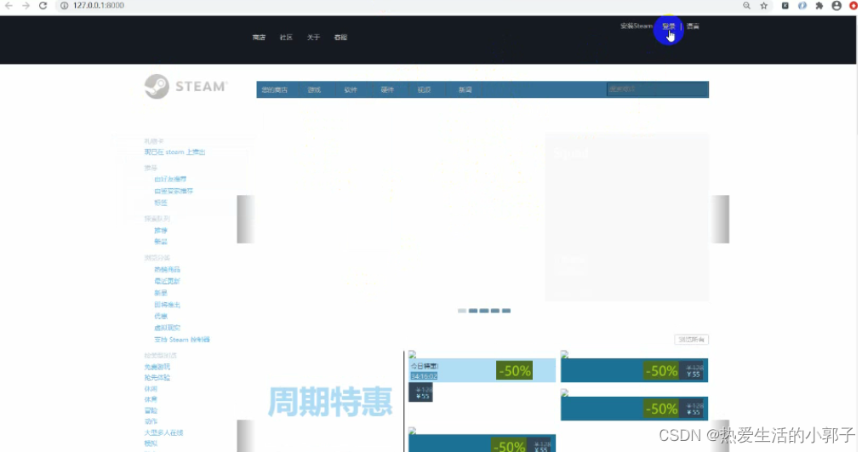Click the sidebar link 热销商品

click(167, 270)
